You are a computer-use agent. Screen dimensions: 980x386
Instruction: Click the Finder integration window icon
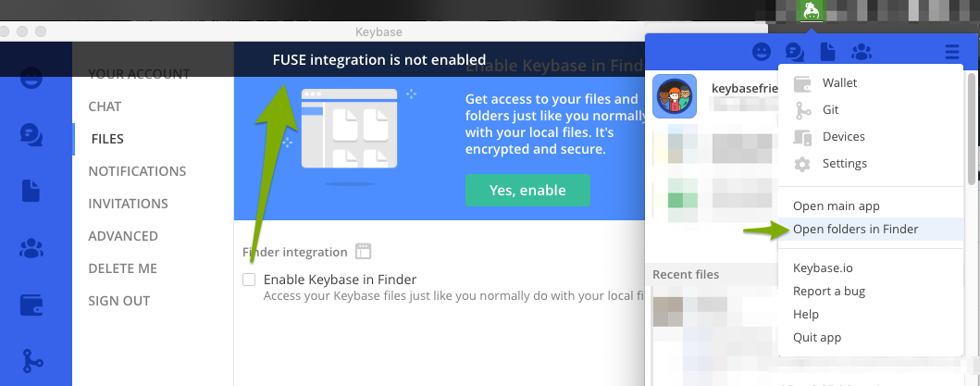tap(363, 252)
